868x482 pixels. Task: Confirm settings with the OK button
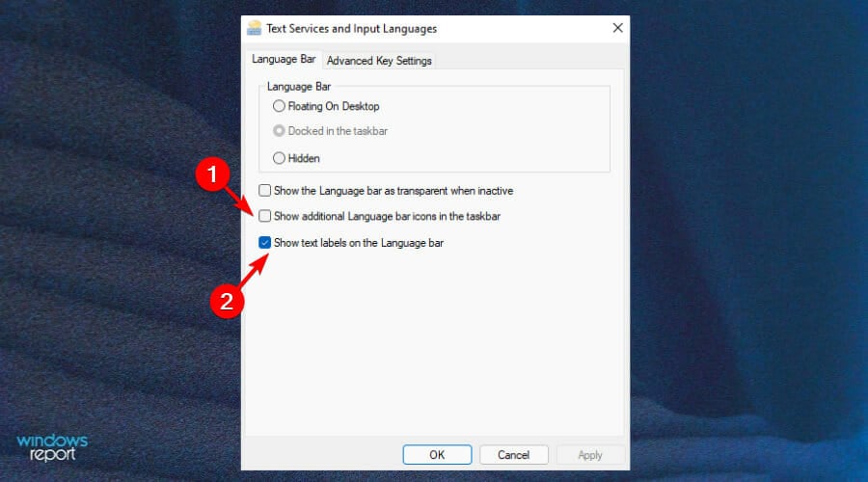pos(437,455)
